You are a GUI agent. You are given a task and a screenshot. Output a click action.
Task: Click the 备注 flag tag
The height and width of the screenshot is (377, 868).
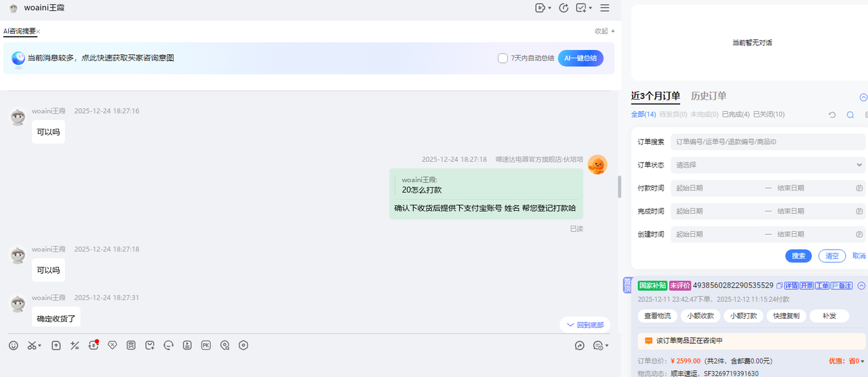click(x=842, y=285)
